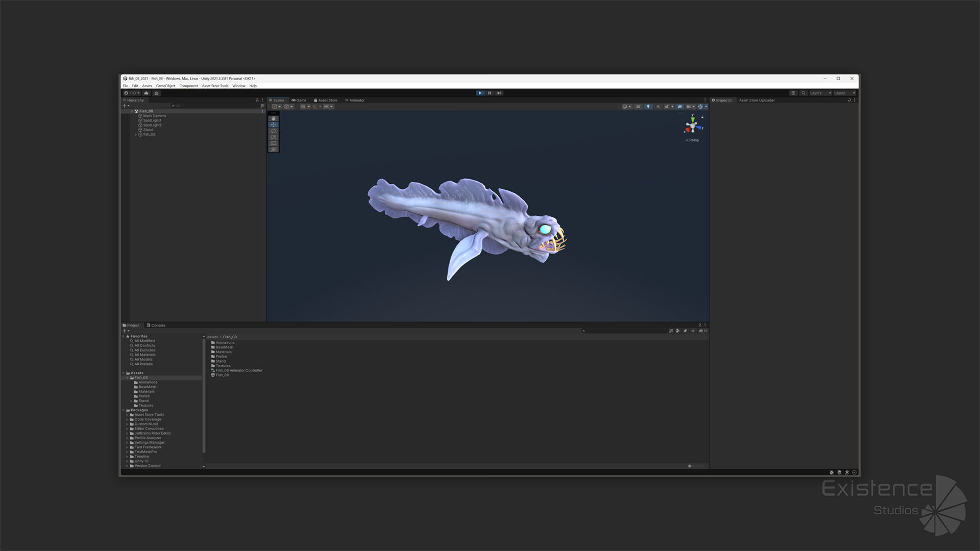Collapse the Fish_08 scene in Hierarchy
The height and width of the screenshot is (551, 980).
point(132,111)
